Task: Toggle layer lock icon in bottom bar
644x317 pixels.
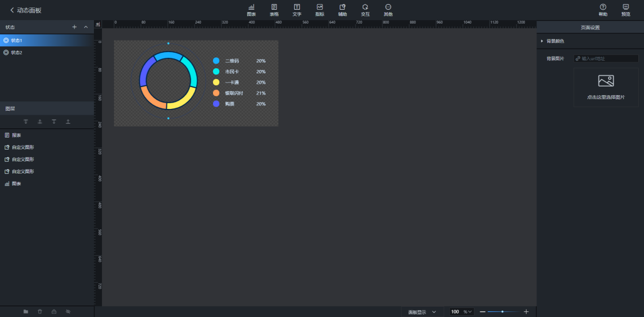Action: pyautogui.click(x=54, y=311)
